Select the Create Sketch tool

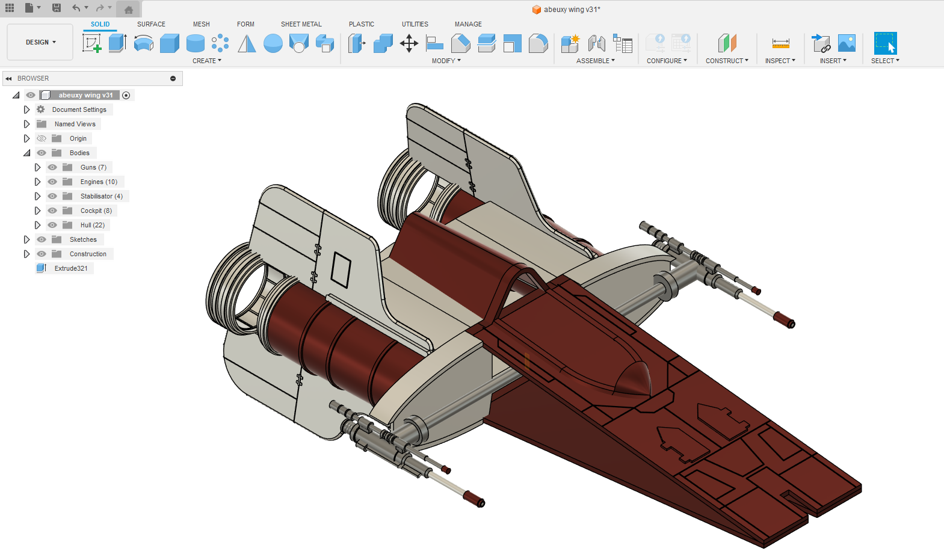point(91,43)
